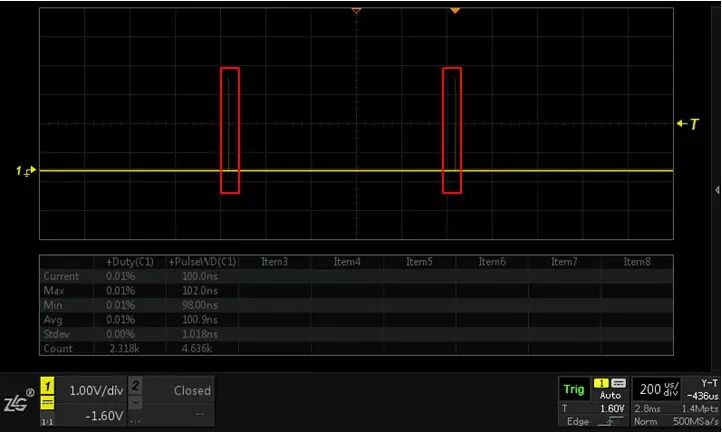Click the Max duty 0.01% value
This screenshot has width=722, height=433.
121,291
